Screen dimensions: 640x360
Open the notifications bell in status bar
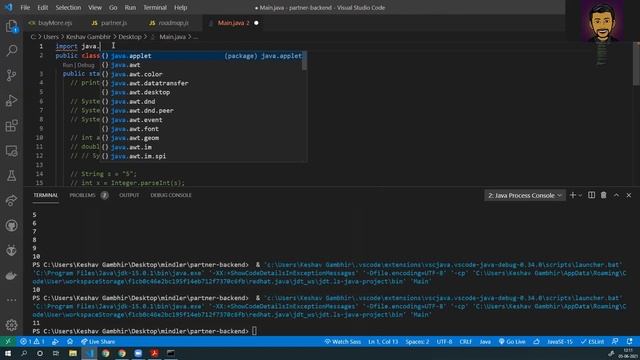click(629, 342)
